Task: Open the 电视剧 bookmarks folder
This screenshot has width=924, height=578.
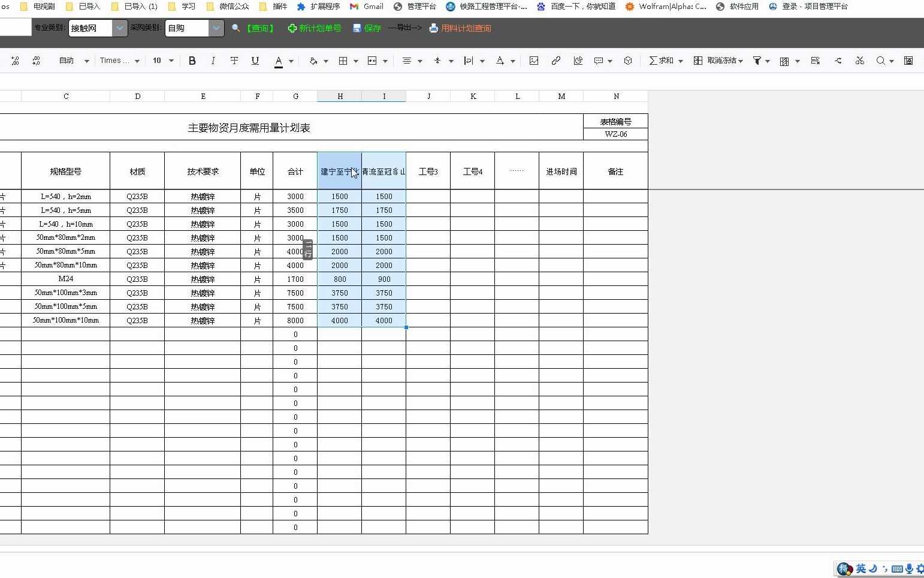Action: (38, 6)
